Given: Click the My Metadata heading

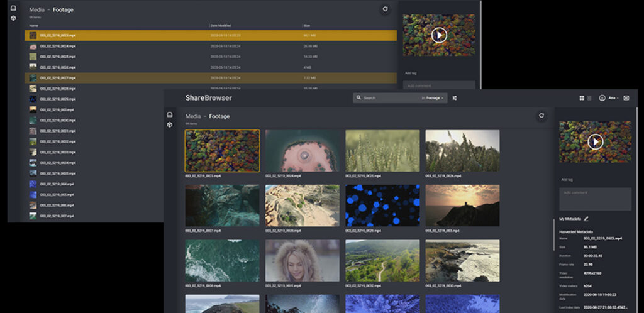Looking at the screenshot, I should point(570,219).
